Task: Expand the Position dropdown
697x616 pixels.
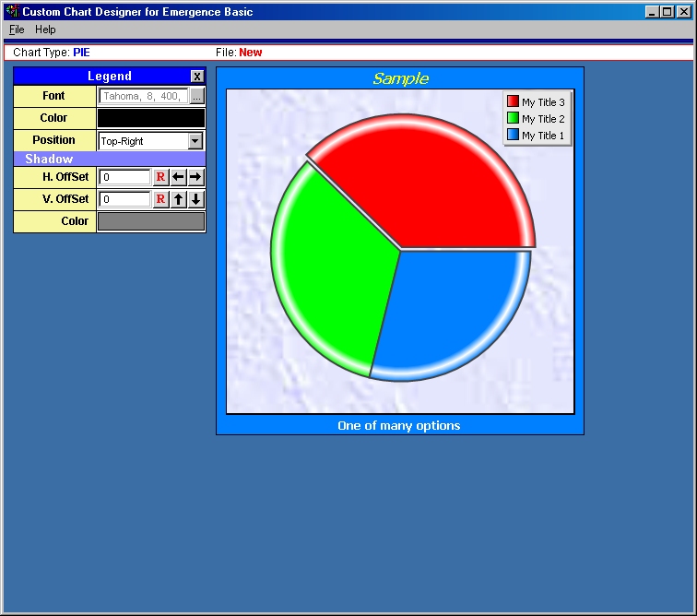Action: (x=195, y=141)
